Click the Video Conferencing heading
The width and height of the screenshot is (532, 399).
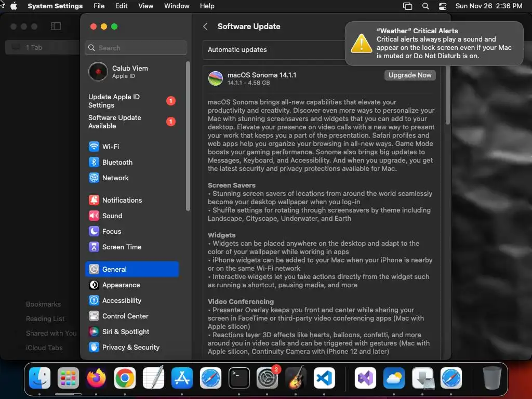click(241, 302)
